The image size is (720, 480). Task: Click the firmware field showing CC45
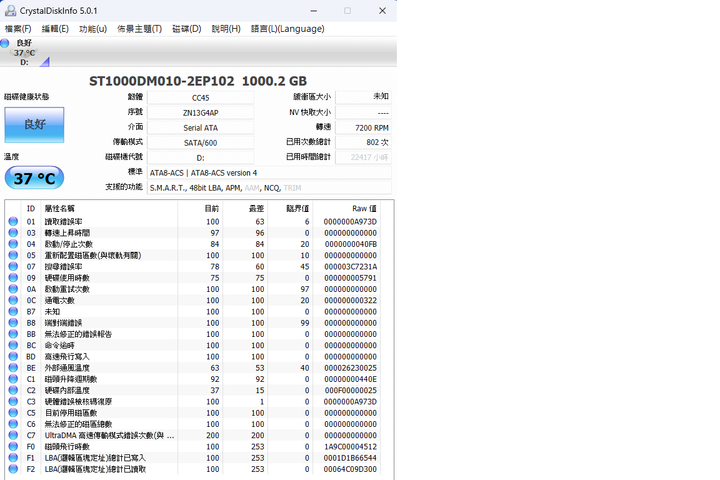pyautogui.click(x=201, y=97)
